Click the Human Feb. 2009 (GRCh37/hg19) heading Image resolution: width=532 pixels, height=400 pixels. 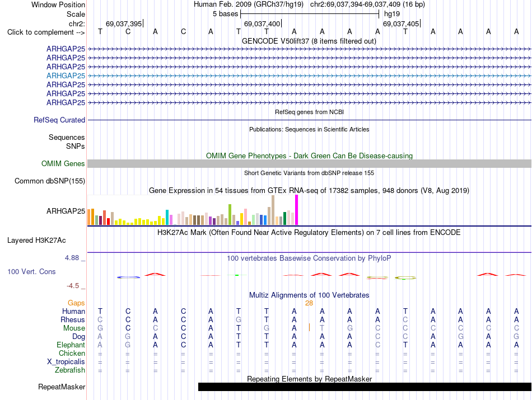click(248, 4)
